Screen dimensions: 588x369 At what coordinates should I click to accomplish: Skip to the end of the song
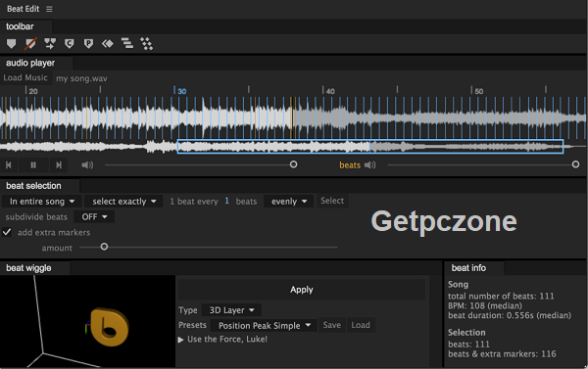tap(59, 164)
